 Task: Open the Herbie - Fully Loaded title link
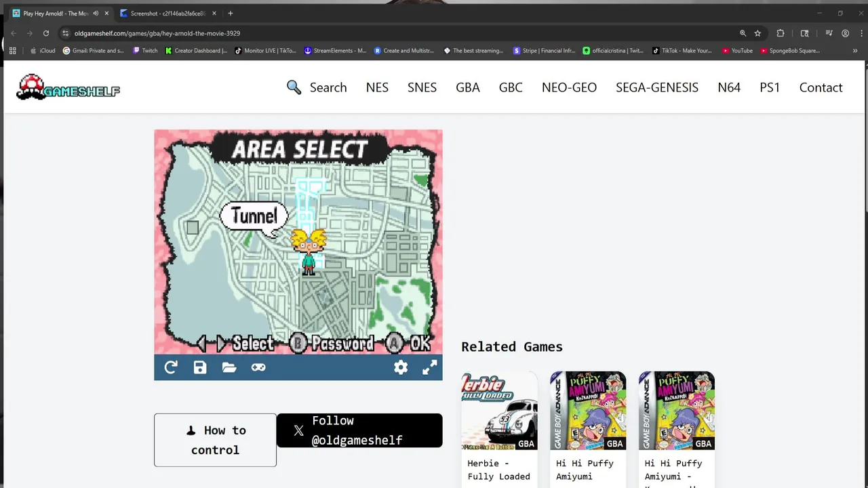coord(498,470)
